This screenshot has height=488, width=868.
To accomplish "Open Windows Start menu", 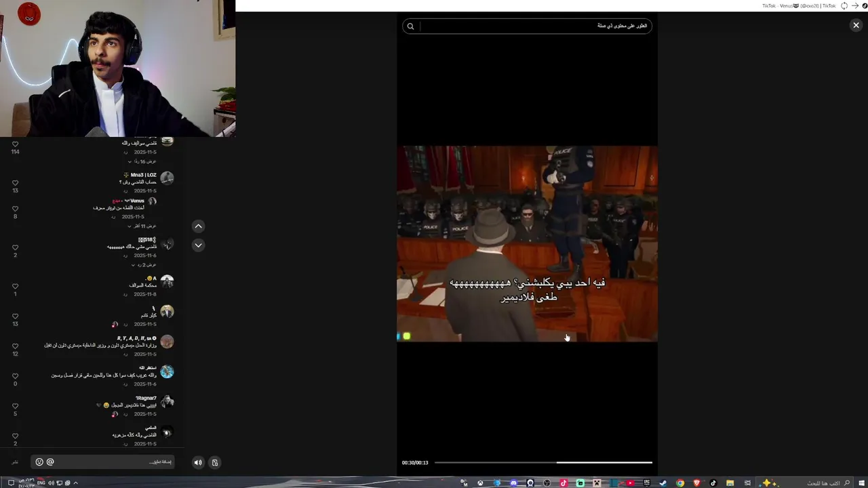I will click(861, 483).
